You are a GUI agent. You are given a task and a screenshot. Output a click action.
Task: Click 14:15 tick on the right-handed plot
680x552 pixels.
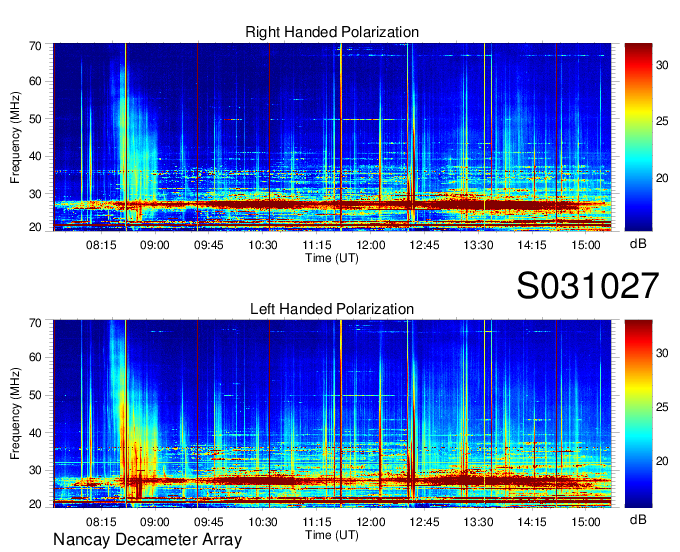(x=532, y=245)
